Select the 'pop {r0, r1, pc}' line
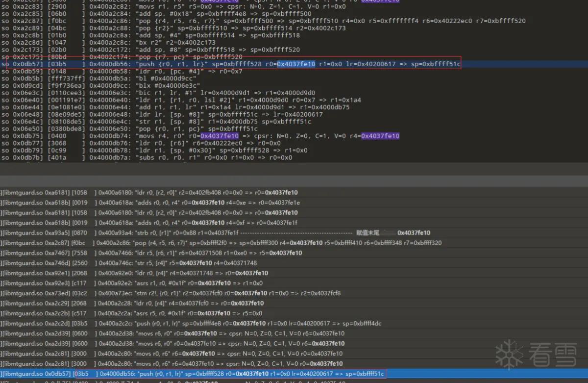Viewport: 588px width, 383px height. click(129, 128)
